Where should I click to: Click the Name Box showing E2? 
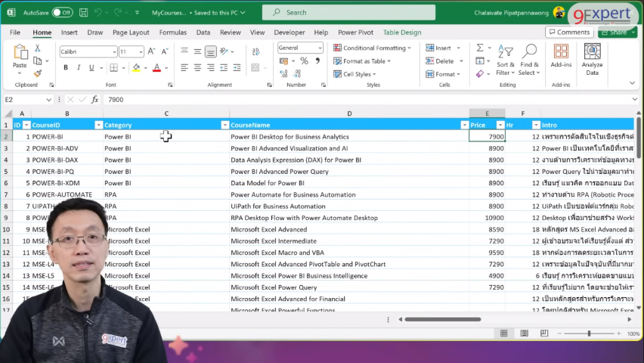pyautogui.click(x=28, y=100)
